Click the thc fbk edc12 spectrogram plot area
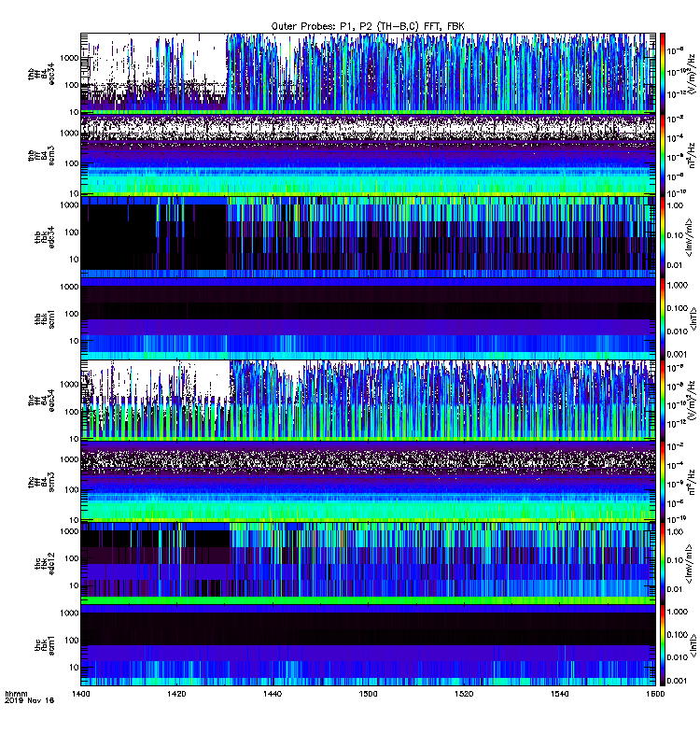This screenshot has width=700, height=747. pyautogui.click(x=368, y=563)
